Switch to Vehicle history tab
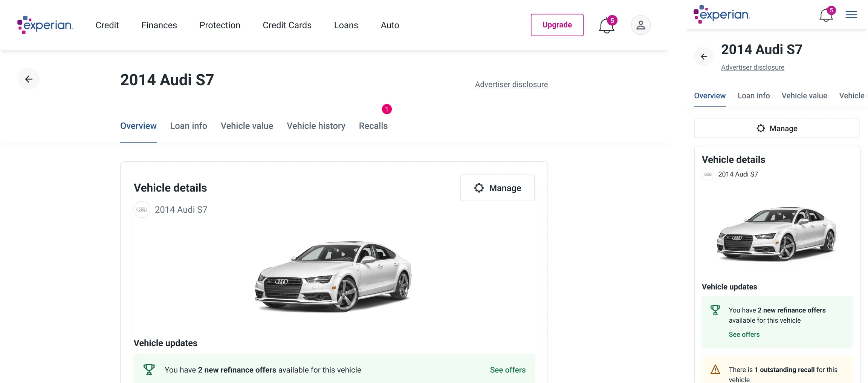 click(316, 126)
